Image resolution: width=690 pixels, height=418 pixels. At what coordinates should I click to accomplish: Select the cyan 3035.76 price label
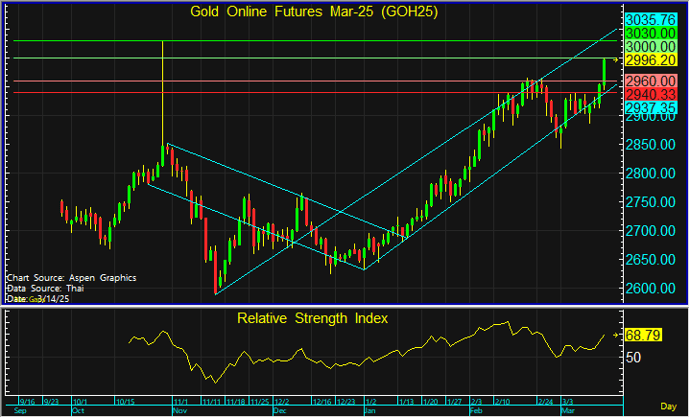[651, 19]
